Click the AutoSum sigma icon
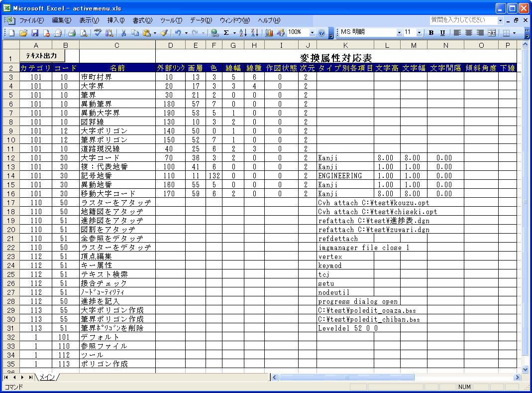Screen dimensions: 532x393 pos(226,33)
